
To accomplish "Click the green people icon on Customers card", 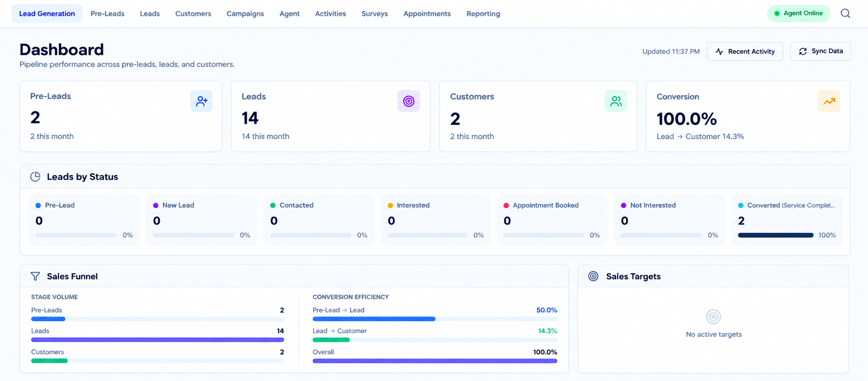I will tap(616, 101).
